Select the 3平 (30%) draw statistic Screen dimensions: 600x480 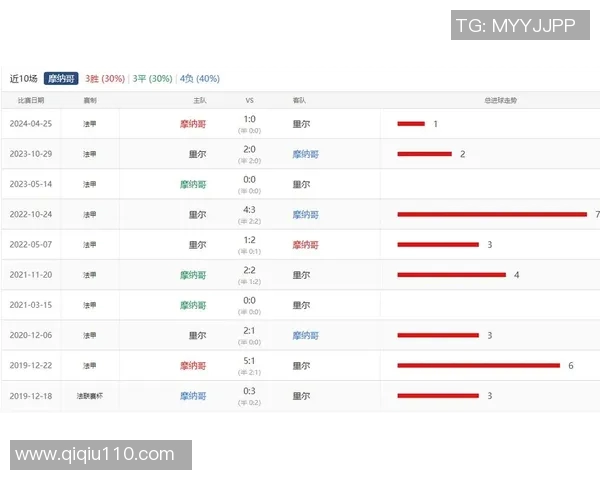point(152,78)
